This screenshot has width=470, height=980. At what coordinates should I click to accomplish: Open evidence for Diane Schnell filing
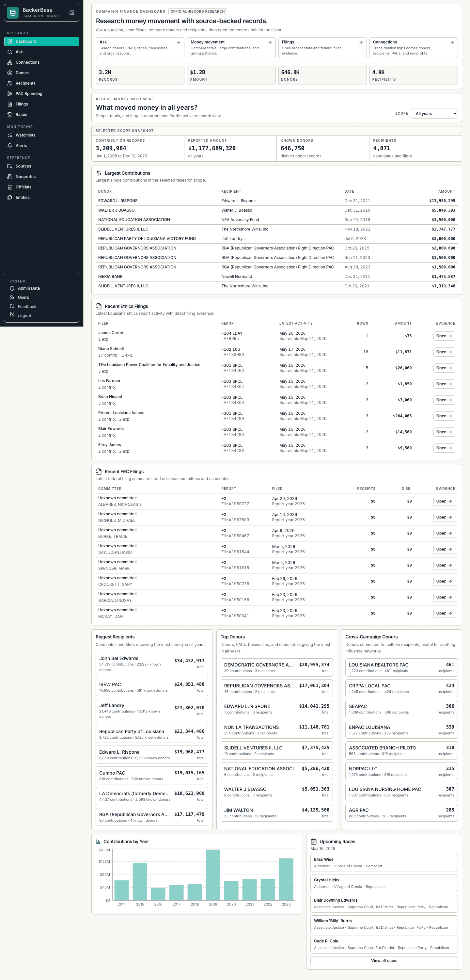tap(444, 352)
